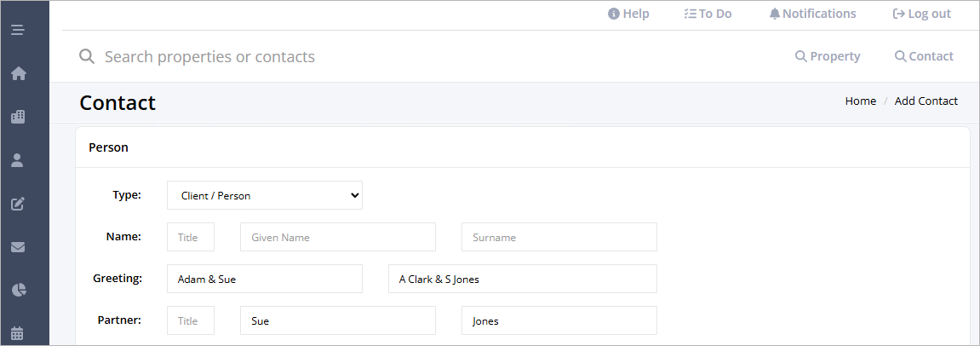Screen dimensions: 980x346
Task: Go to the Home breadcrumb link
Action: [x=861, y=101]
